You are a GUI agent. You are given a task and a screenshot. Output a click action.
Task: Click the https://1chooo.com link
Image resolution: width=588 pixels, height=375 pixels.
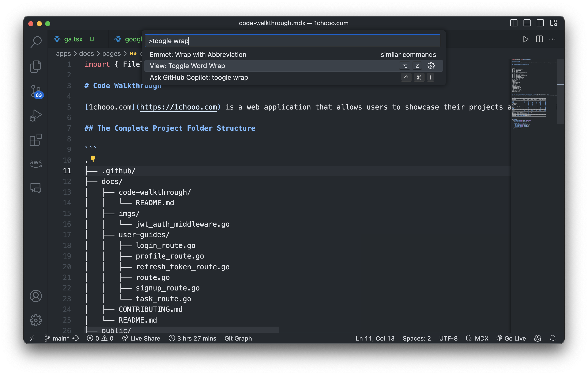(178, 107)
